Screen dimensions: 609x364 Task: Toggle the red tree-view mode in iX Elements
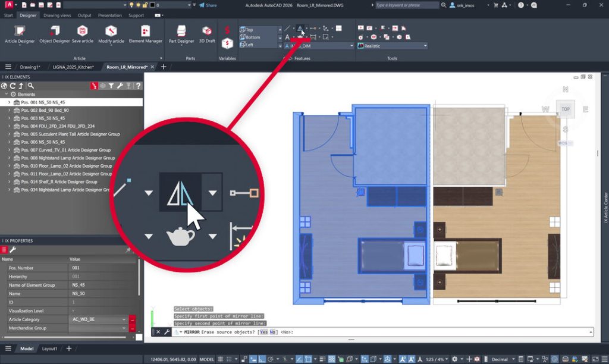93,86
